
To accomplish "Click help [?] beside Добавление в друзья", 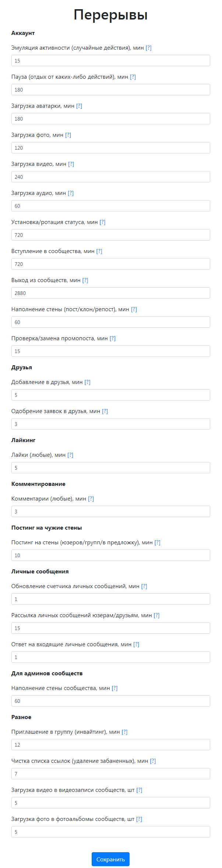I will [x=87, y=382].
